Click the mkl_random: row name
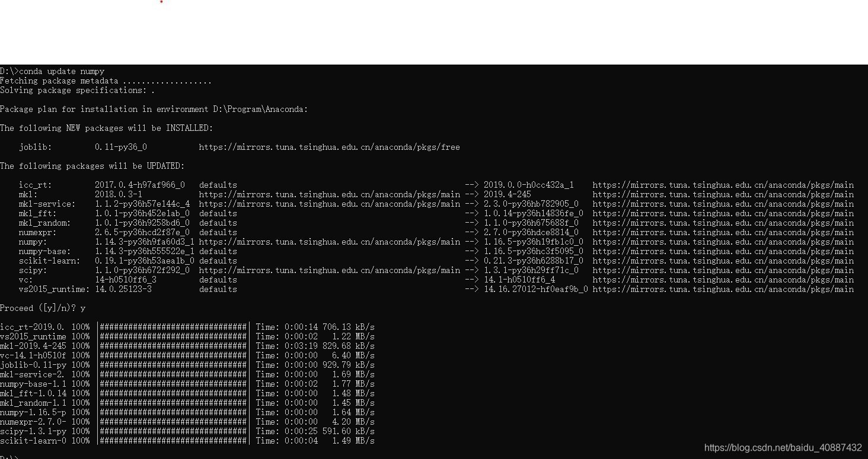868x459 pixels. click(x=45, y=223)
